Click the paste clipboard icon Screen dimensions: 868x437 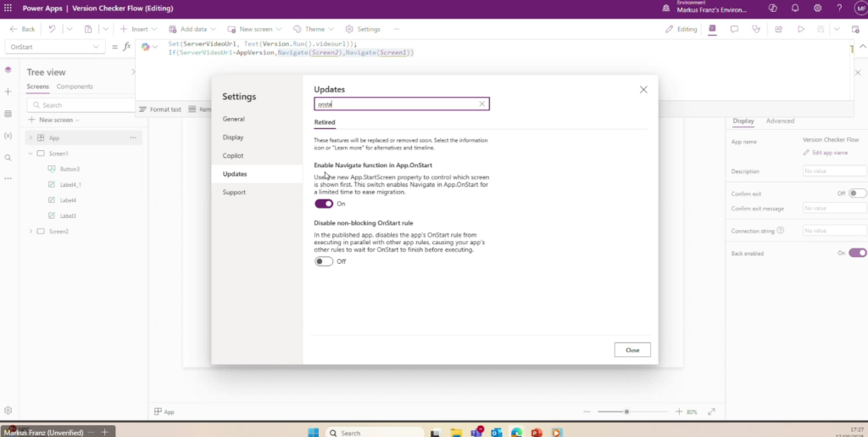pos(88,29)
